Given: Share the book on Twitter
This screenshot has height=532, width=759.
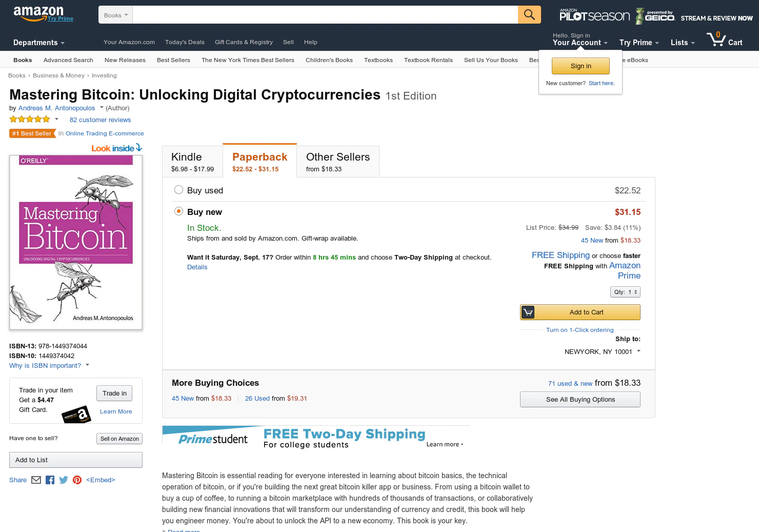Looking at the screenshot, I should coord(63,480).
